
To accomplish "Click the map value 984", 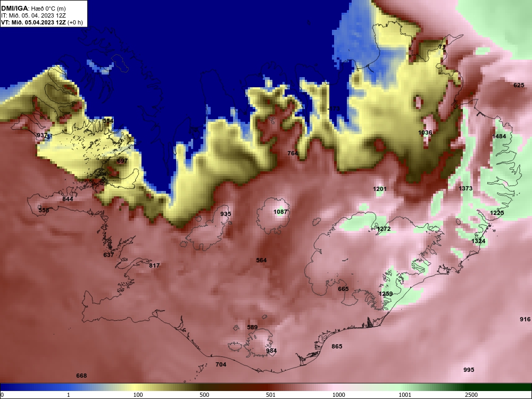I will click(271, 351).
